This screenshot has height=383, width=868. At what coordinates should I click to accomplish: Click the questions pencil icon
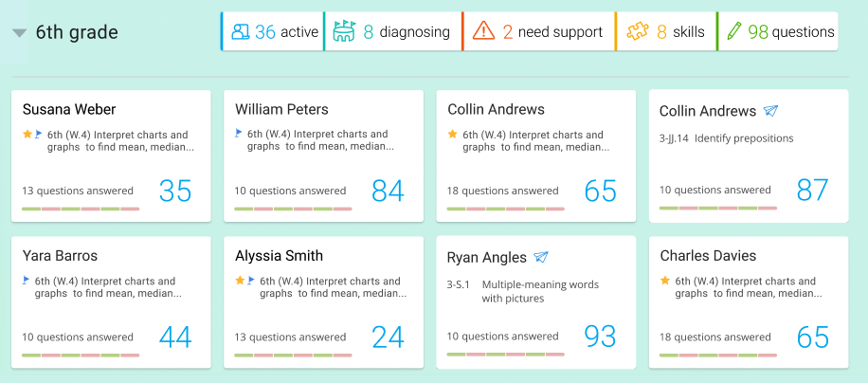pos(734,31)
